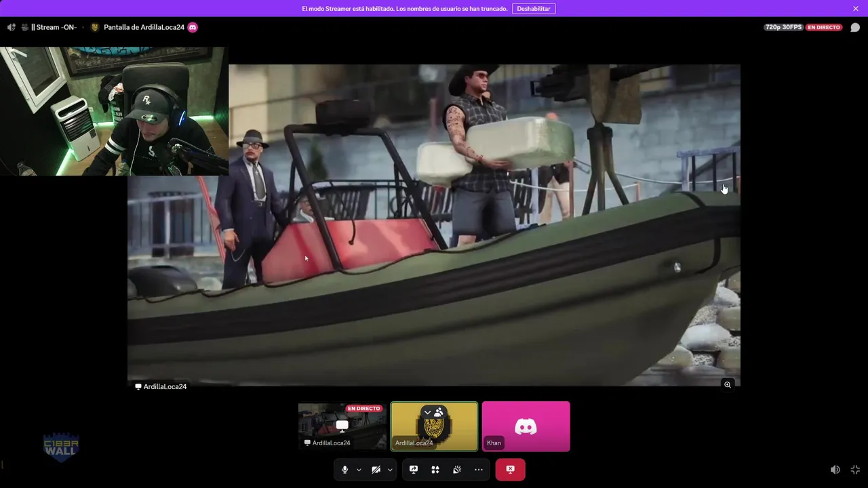Select ArdillaLoca24 yellow user tile
This screenshot has width=868, height=488.
point(434,426)
